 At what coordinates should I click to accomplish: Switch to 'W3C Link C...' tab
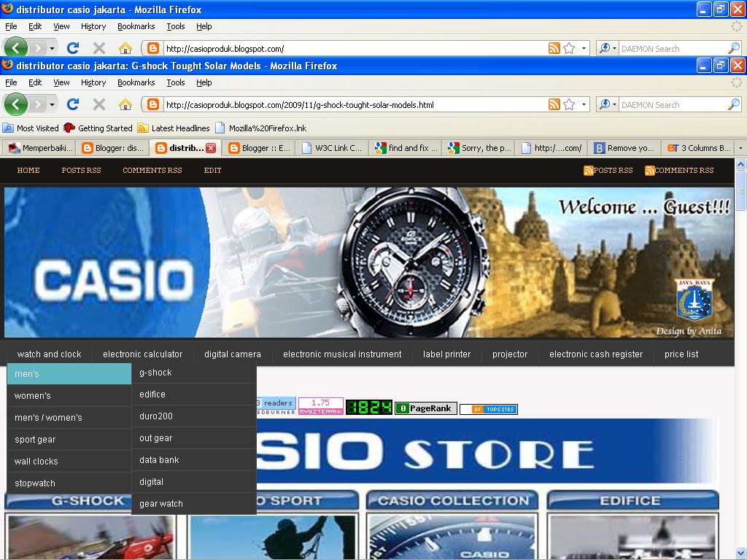(x=332, y=148)
